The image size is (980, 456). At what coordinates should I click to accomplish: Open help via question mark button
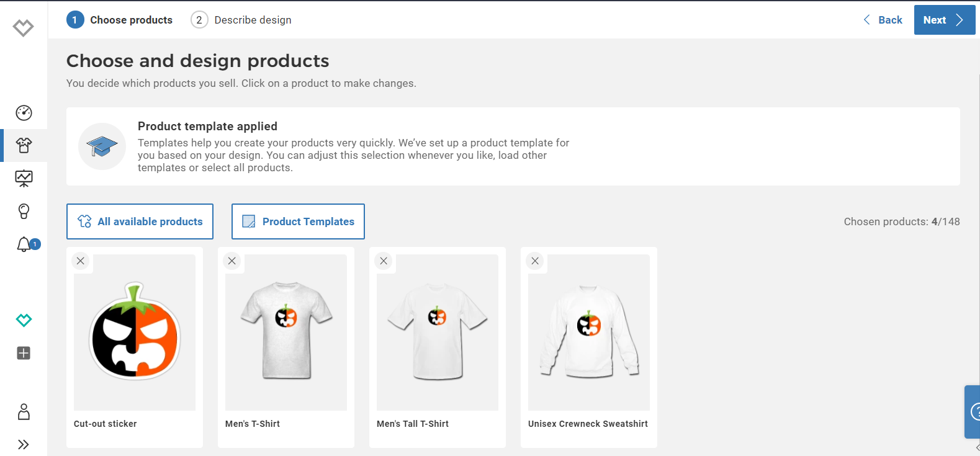click(x=974, y=412)
